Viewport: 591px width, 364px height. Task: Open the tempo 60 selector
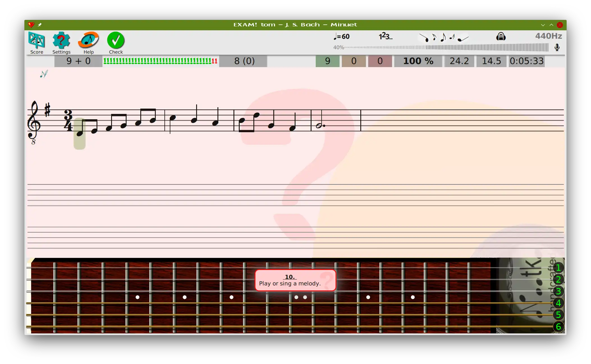342,36
